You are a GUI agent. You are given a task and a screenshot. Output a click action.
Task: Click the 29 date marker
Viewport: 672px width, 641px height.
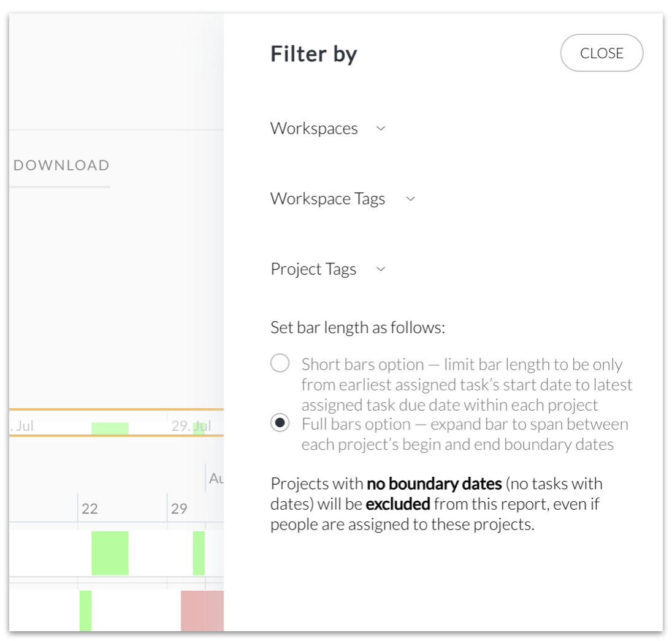tap(179, 509)
